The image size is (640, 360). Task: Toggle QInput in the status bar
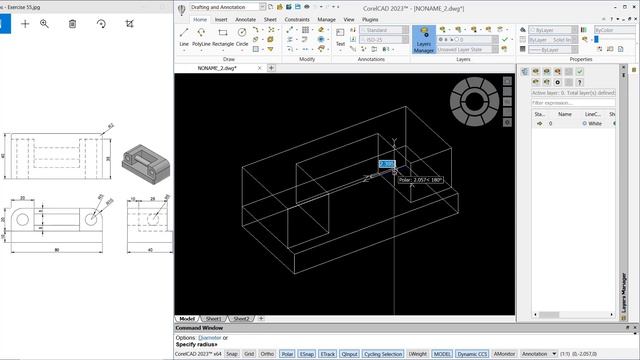349,354
